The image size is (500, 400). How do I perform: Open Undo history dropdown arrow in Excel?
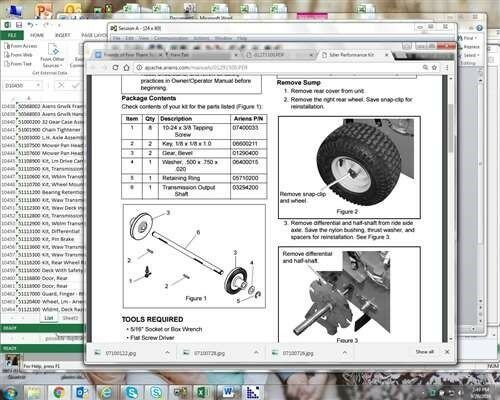(x=37, y=25)
